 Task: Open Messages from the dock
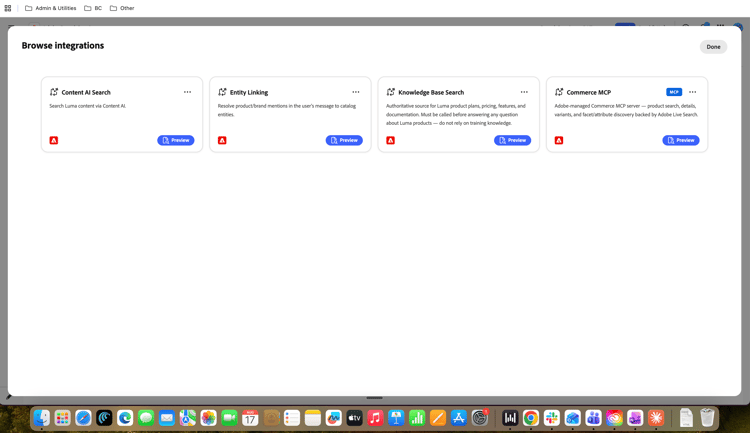tap(146, 418)
